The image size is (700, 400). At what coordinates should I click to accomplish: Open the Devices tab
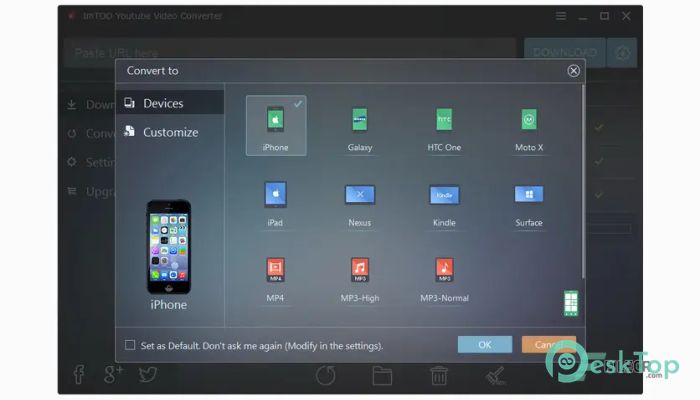point(170,103)
